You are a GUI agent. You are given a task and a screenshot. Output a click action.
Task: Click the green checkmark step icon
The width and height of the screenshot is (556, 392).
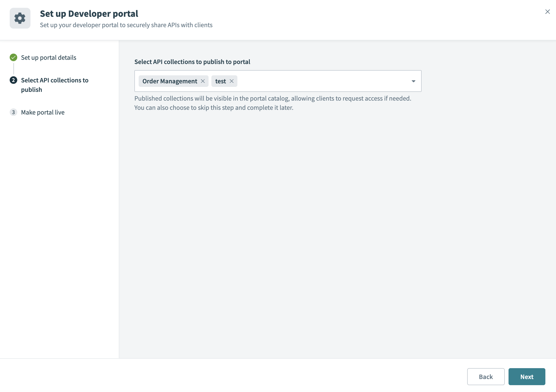tap(13, 57)
